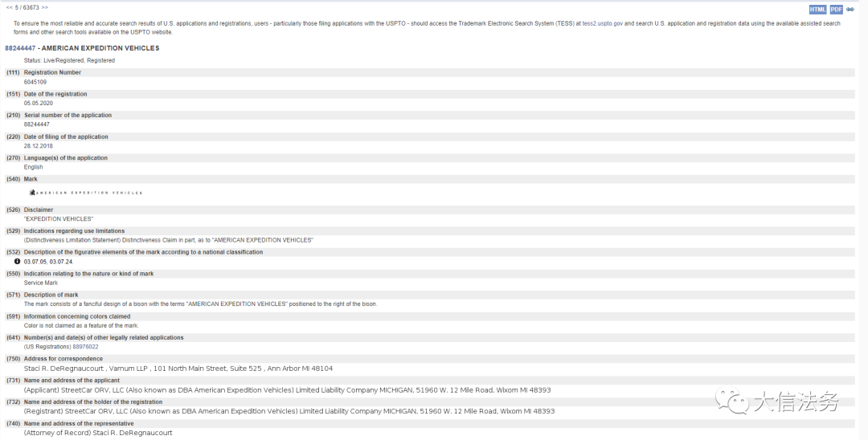
Task: Click Name and address of the representative label
Action: [79, 423]
